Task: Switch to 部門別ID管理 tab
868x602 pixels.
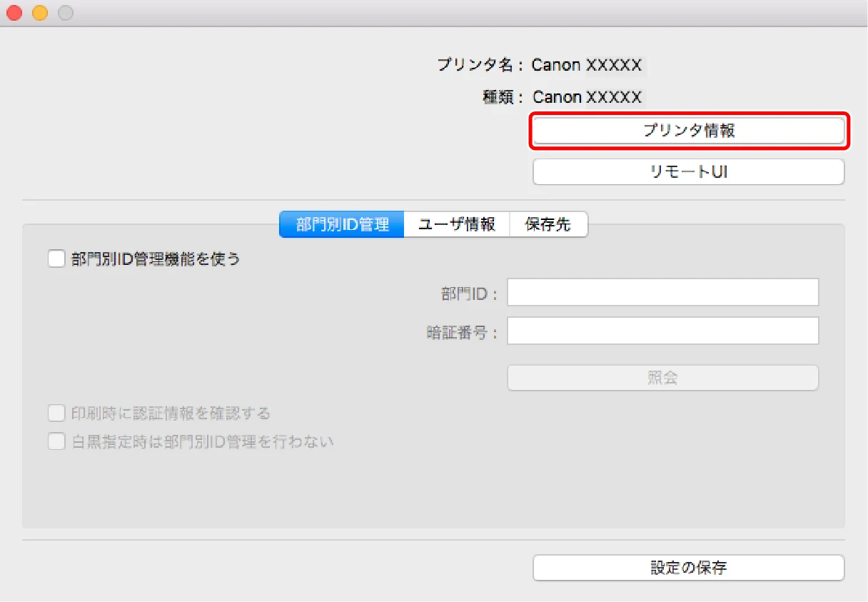Action: (342, 224)
